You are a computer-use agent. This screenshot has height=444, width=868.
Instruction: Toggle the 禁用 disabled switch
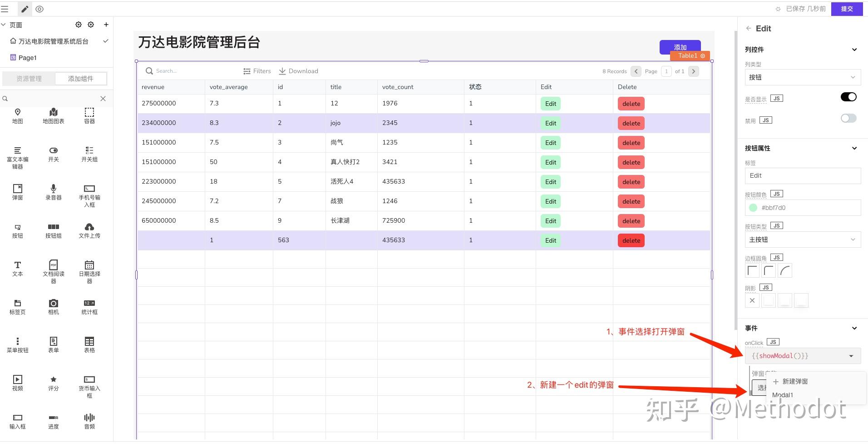pyautogui.click(x=848, y=118)
